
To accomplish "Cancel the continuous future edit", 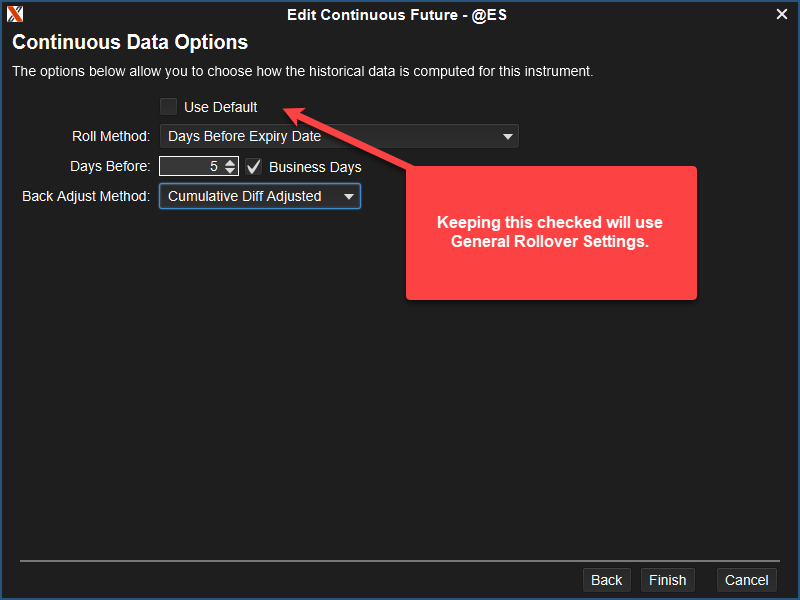I will point(746,580).
